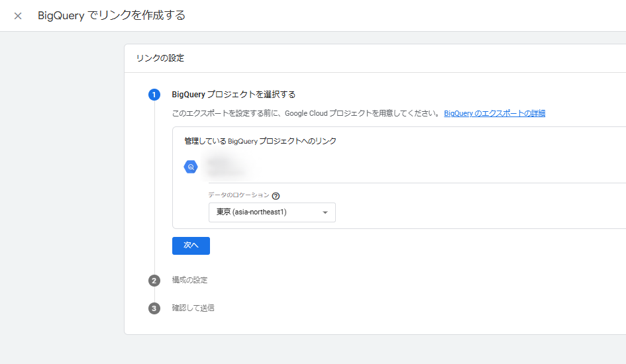Click the BigQuery プロジェクトを選択する title
The image size is (626, 364).
[234, 95]
